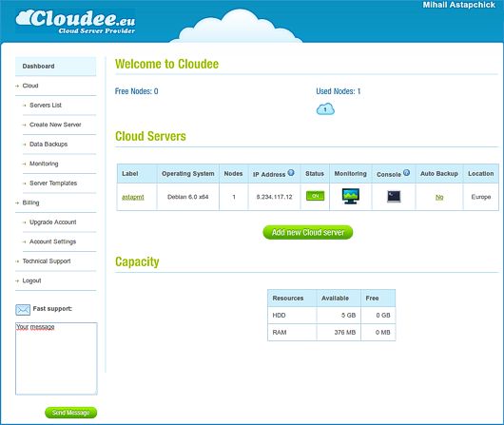Viewport: 504px width, 425px height.
Task: Open the astapmt server link
Action: tap(133, 197)
